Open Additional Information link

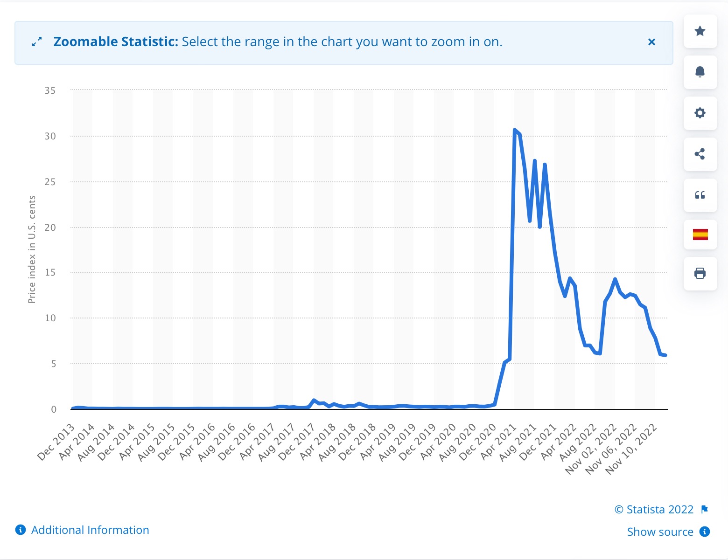point(90,530)
